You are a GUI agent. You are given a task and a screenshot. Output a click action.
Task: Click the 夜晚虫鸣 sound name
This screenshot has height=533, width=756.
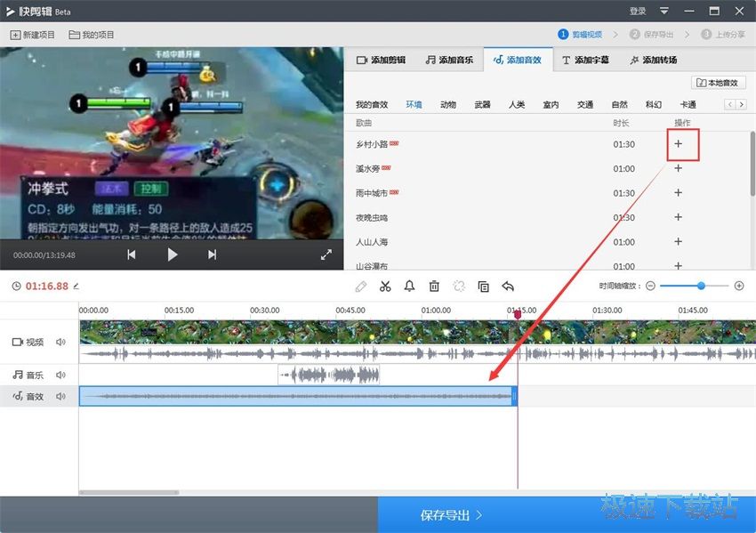coord(371,217)
